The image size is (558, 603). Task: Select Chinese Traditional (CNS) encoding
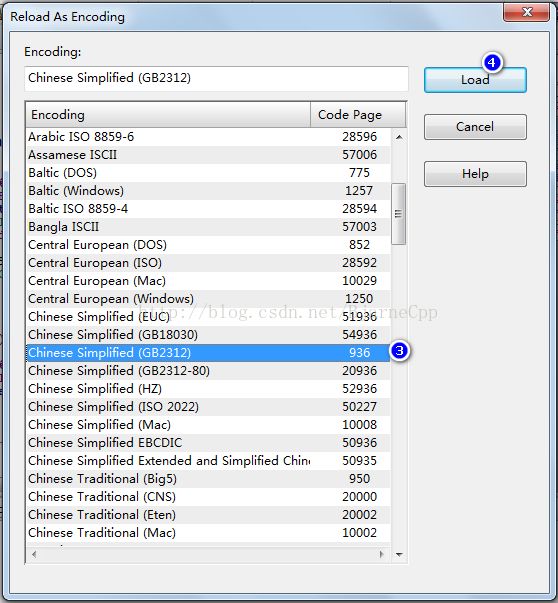tap(208, 497)
